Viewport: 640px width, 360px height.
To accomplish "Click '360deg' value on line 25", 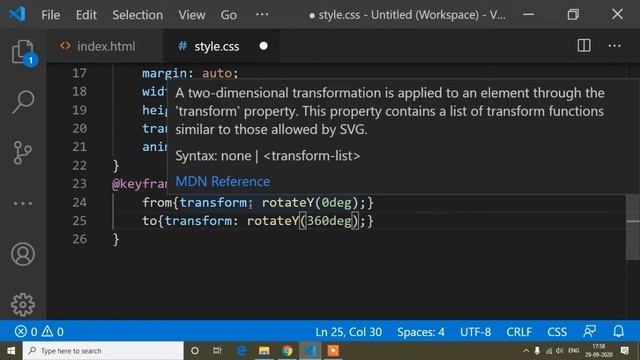I will point(329,221).
